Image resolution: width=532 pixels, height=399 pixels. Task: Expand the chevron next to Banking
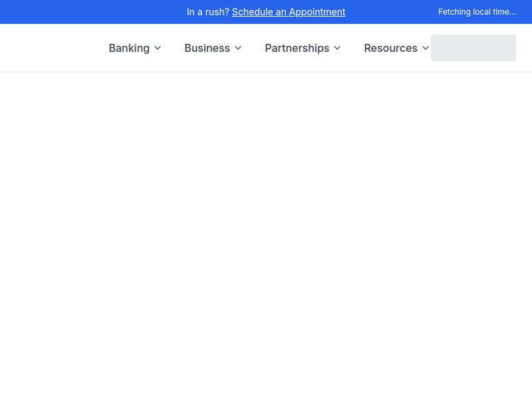pyautogui.click(x=158, y=48)
